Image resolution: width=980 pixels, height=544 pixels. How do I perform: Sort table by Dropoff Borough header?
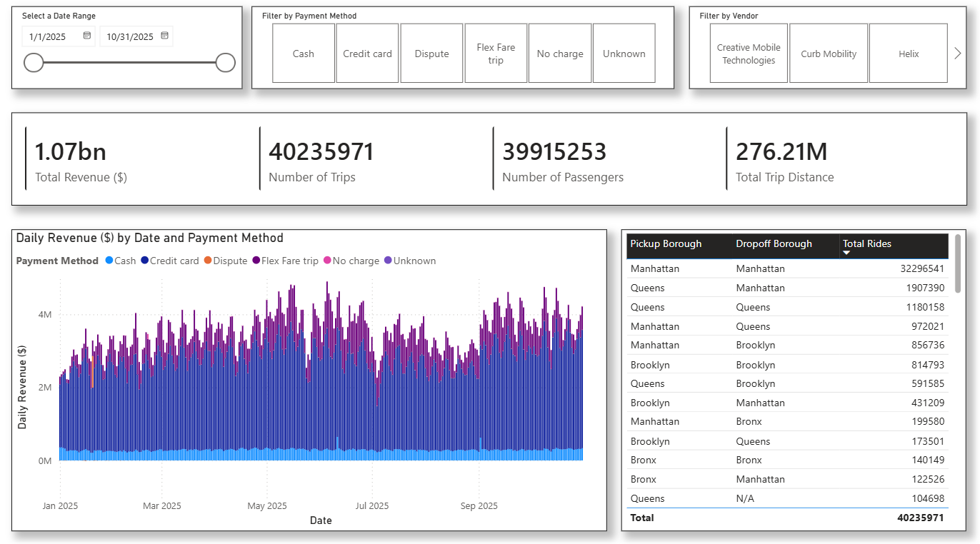pos(774,244)
